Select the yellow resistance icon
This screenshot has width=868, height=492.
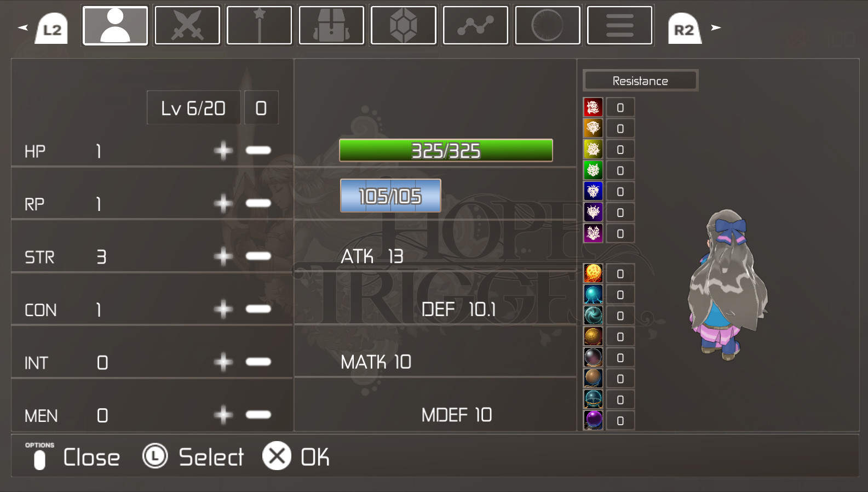pyautogui.click(x=593, y=149)
